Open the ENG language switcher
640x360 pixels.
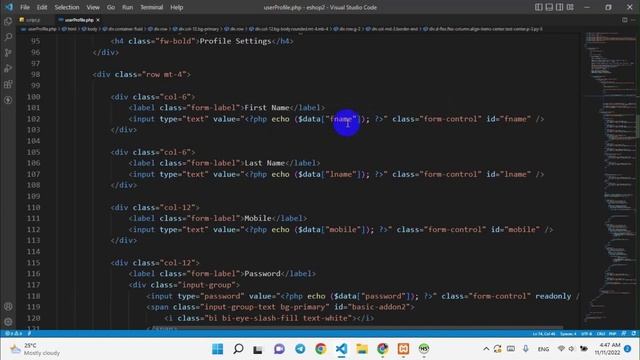(x=543, y=349)
